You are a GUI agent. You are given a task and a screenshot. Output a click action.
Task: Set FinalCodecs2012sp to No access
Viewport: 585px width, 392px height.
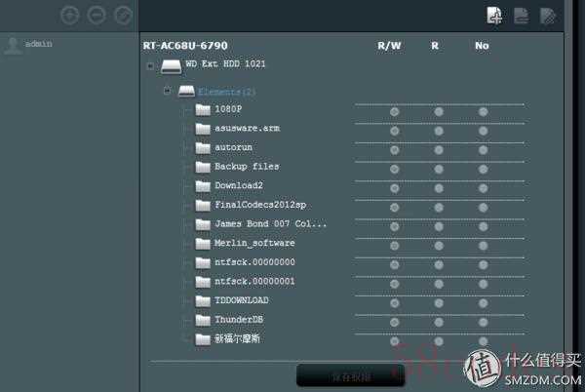484,208
